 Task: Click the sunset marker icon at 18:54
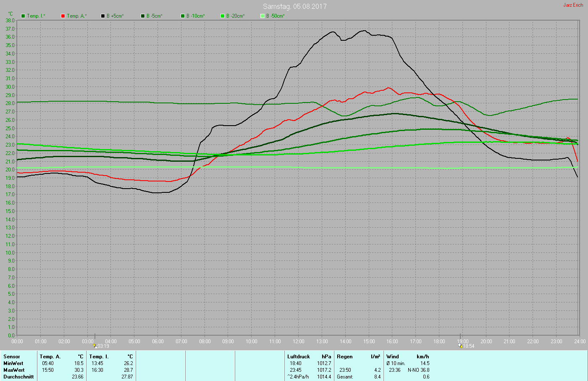pyautogui.click(x=461, y=346)
